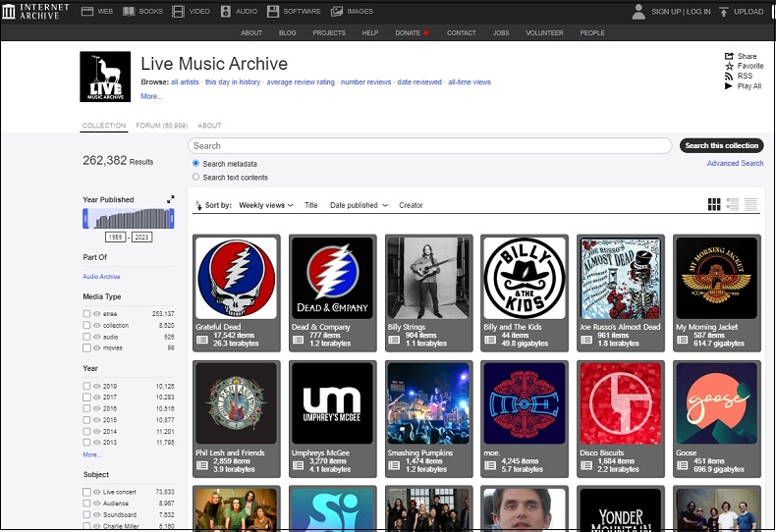Check the Live concert subject box
Viewport: 776px width, 532px height.
[x=86, y=492]
